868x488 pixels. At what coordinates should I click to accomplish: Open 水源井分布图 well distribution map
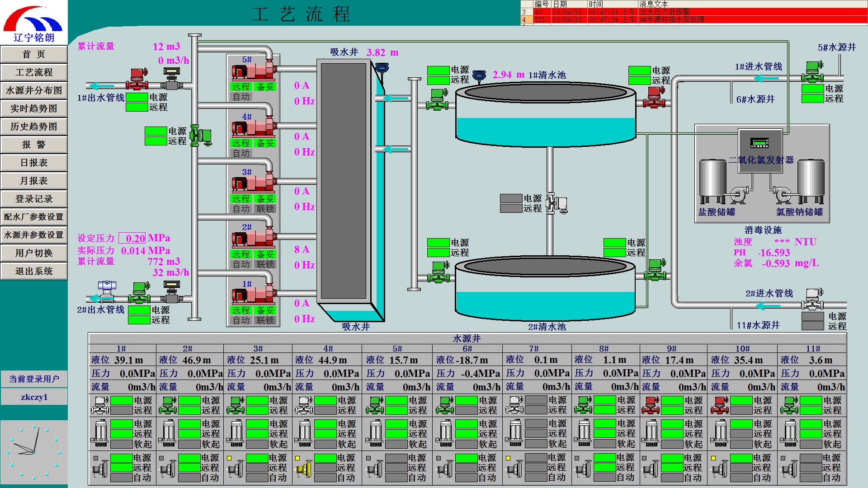[34, 90]
